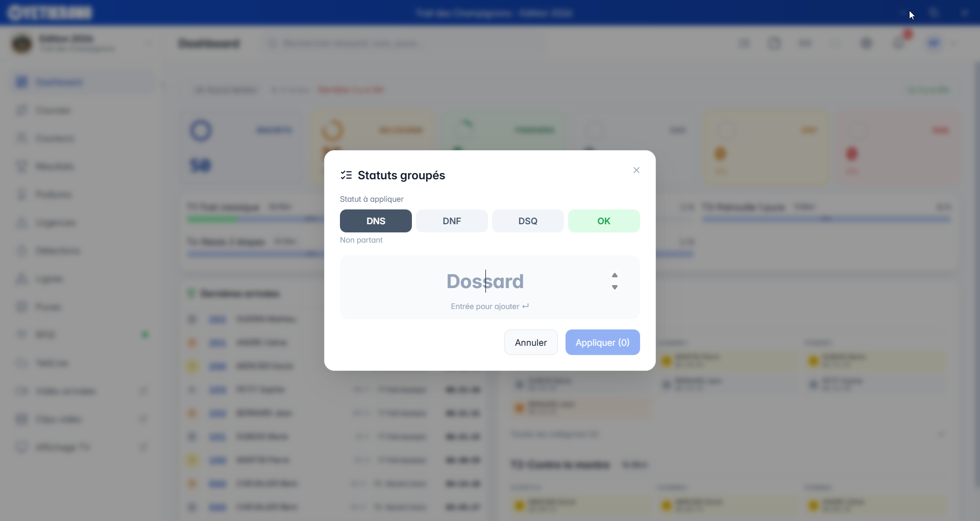Open notifications bell with red badge
Viewport: 980px width, 521px height.
pyautogui.click(x=899, y=43)
